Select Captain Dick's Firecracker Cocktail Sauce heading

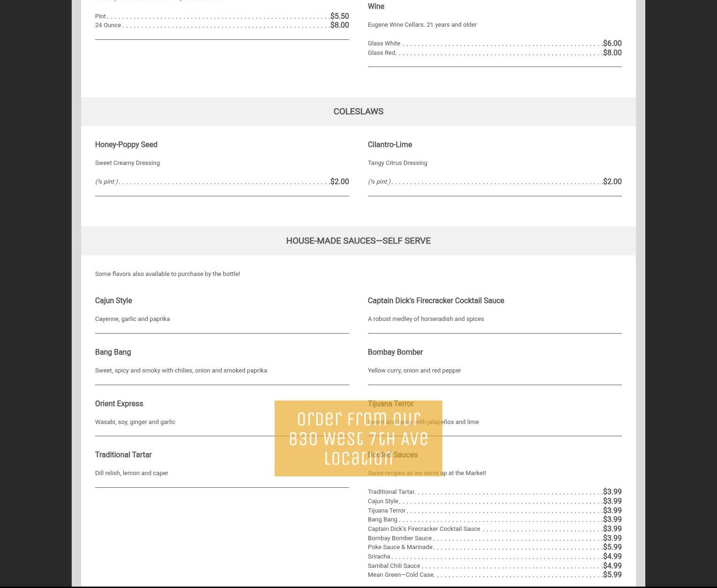pyautogui.click(x=435, y=301)
